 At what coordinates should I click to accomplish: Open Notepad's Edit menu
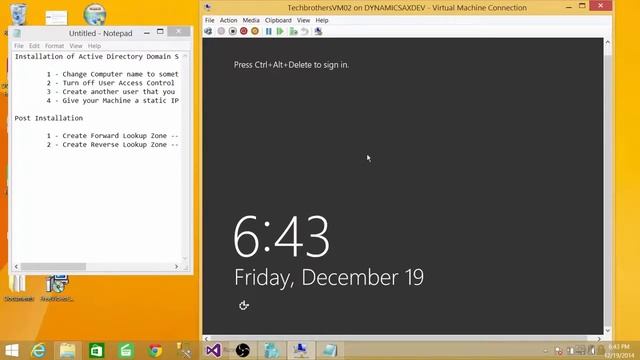pos(34,46)
